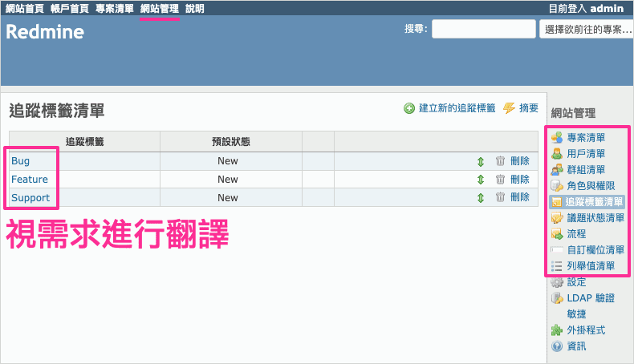Screen dimensions: 634x364
Task: Open 流程 link in sidebar
Action: (x=576, y=234)
